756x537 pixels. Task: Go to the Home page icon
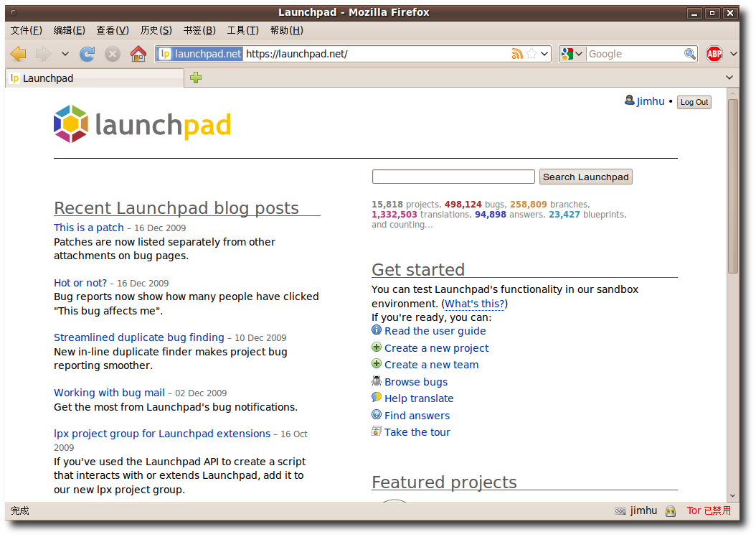(138, 54)
